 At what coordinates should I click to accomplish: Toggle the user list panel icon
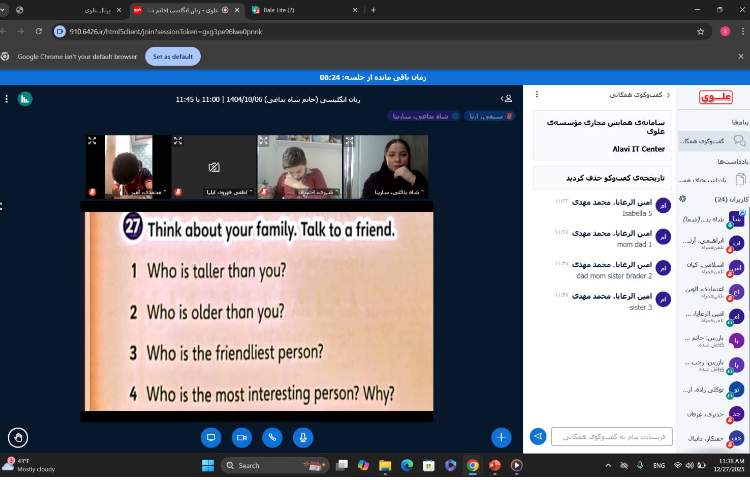click(507, 99)
